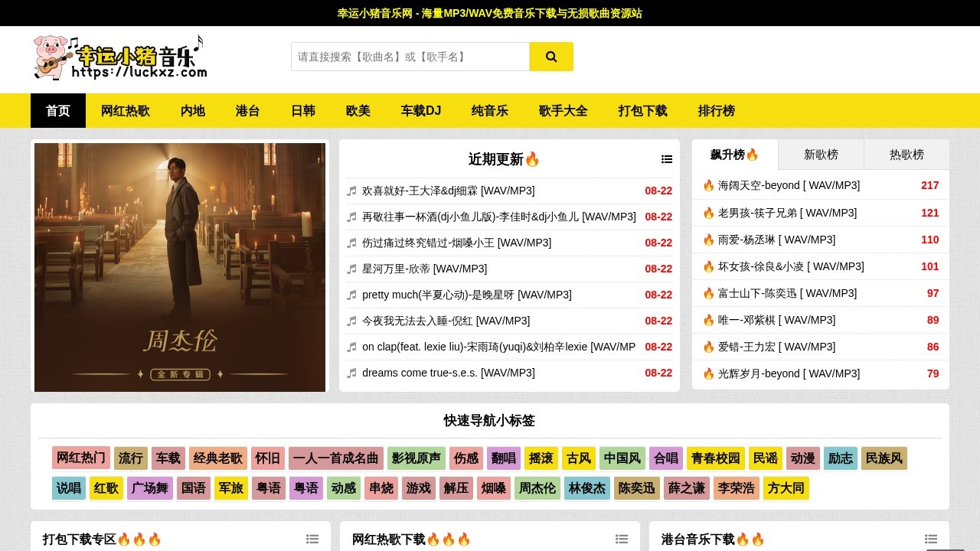Image resolution: width=980 pixels, height=551 pixels.
Task: Click the music note beside dreams come true
Action: [x=351, y=373]
